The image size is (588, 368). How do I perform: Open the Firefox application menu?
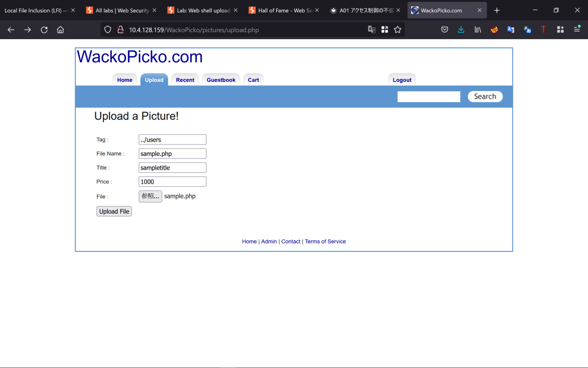(x=577, y=30)
